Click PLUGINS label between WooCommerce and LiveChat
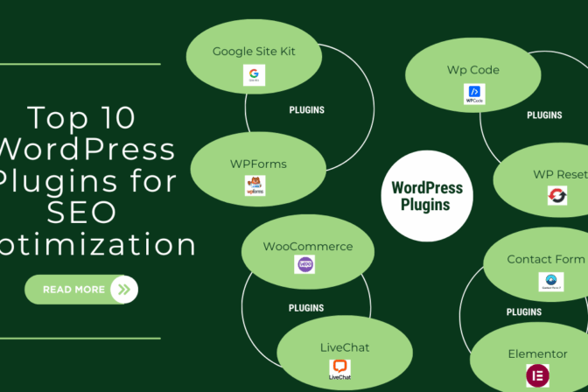588x392 pixels. pos(306,308)
